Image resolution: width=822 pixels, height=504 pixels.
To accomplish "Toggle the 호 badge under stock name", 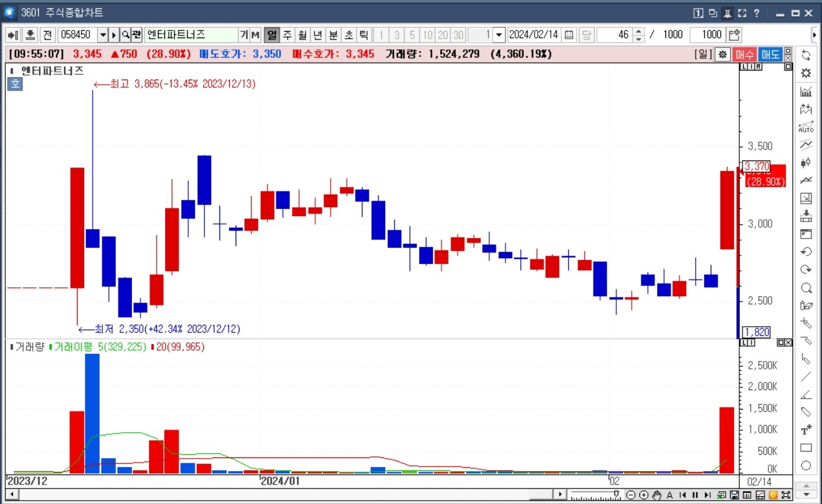I will click(15, 83).
